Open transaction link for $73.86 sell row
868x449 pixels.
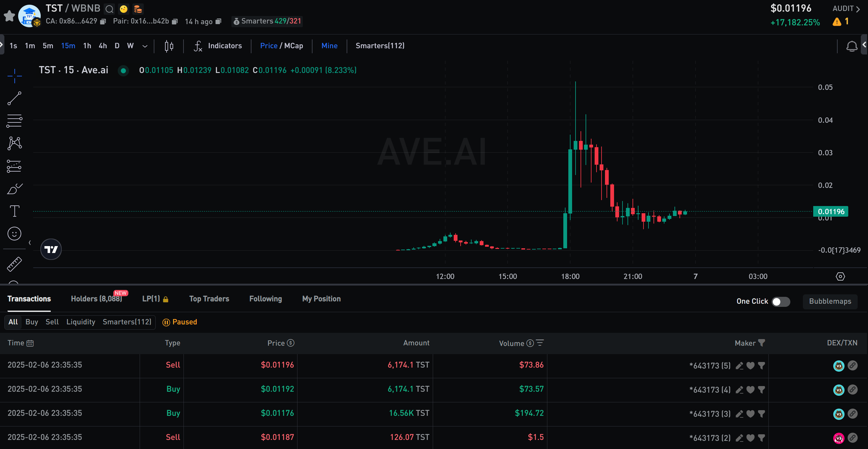(x=852, y=365)
